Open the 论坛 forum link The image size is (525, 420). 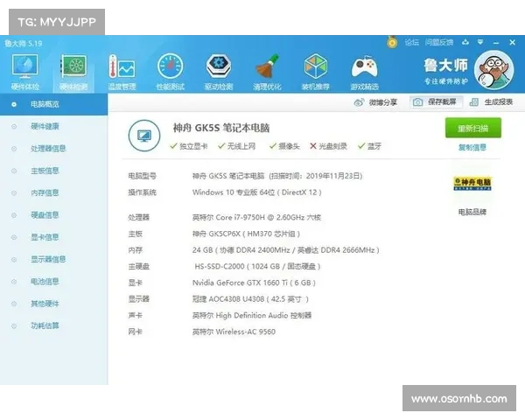[x=411, y=42]
